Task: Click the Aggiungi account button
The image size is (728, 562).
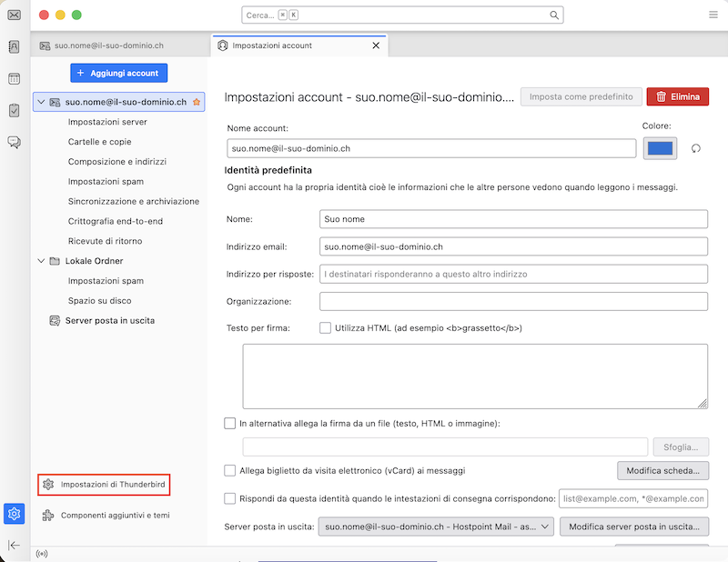Action: [x=119, y=73]
